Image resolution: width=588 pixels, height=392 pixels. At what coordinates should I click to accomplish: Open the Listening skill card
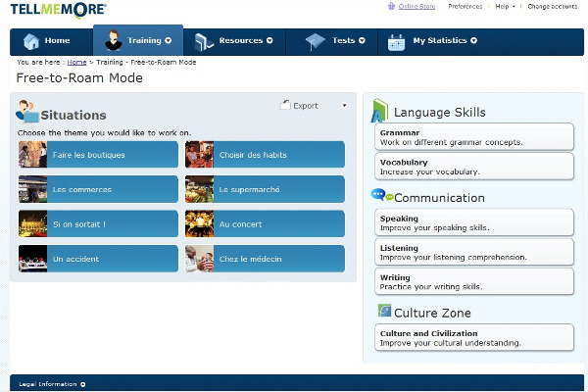click(x=474, y=252)
